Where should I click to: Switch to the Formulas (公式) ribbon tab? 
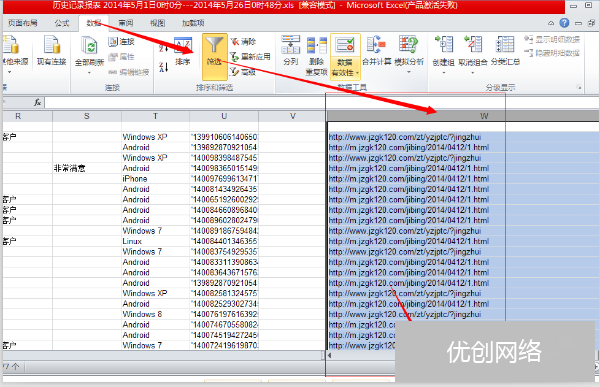(62, 23)
